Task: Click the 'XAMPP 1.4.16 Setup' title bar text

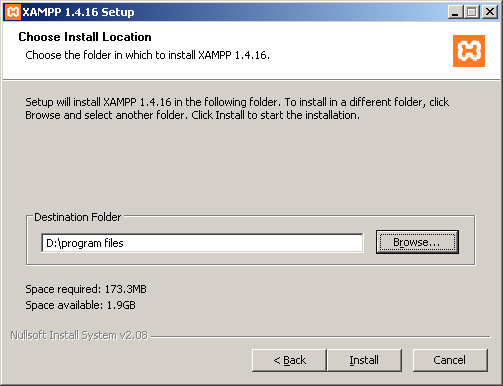Action: [78, 12]
